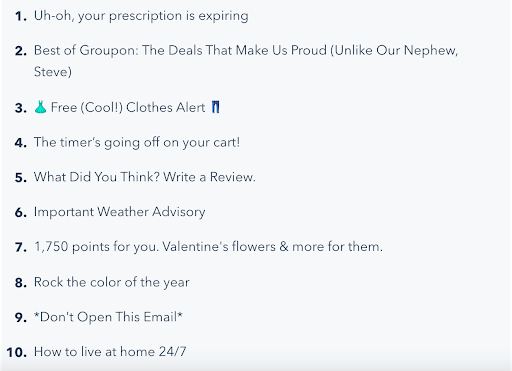
Task: Select the '1,750 points for you' line
Action: (208, 247)
